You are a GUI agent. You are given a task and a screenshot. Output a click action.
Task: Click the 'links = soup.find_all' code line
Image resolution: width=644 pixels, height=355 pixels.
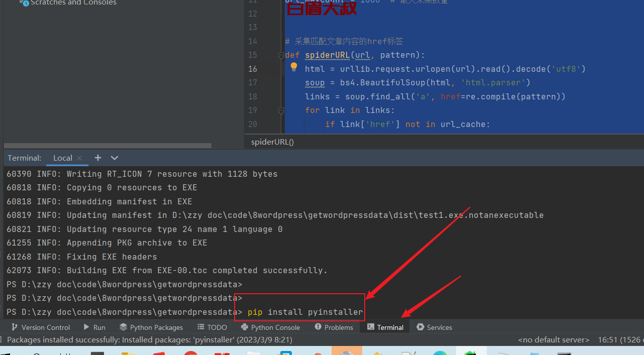(435, 96)
